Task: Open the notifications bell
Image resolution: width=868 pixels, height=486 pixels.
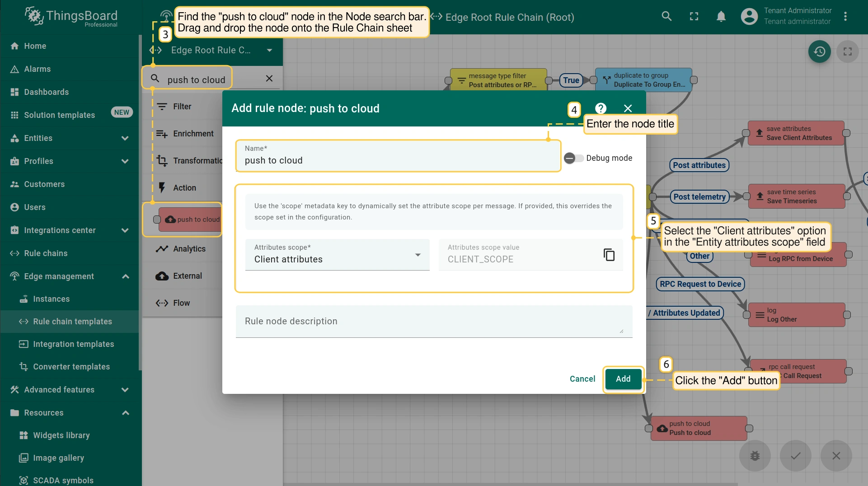Action: pyautogui.click(x=721, y=17)
